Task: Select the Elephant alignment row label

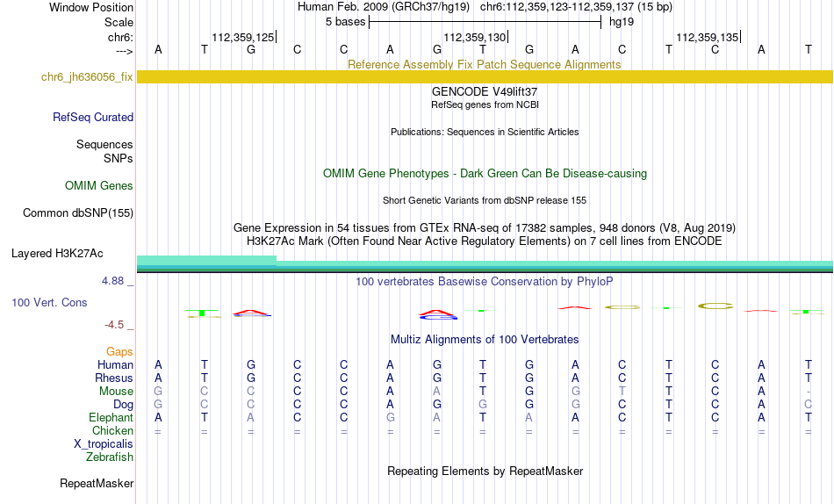Action: click(x=111, y=418)
